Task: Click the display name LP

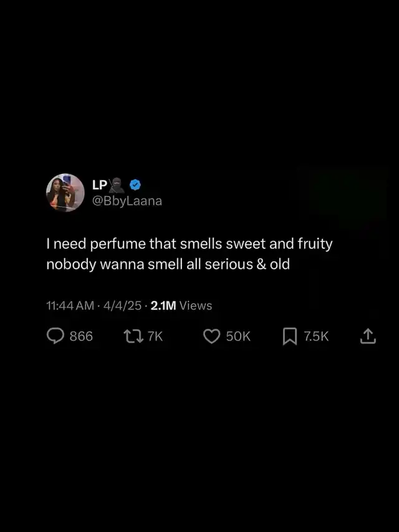Action: (x=99, y=185)
